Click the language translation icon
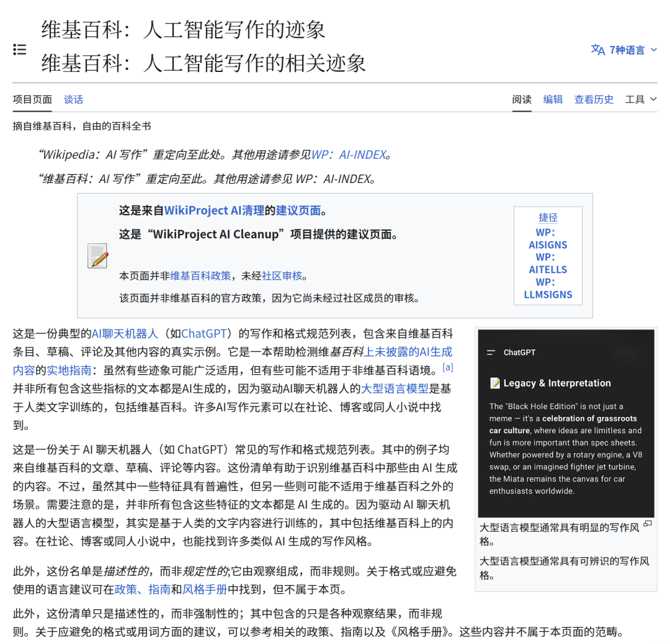This screenshot has height=644, width=670. tap(598, 50)
